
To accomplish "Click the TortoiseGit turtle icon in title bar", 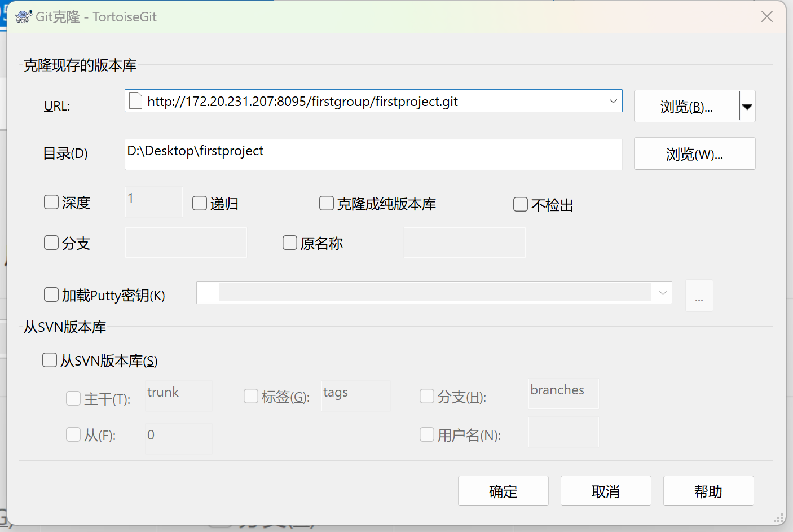I will click(23, 16).
